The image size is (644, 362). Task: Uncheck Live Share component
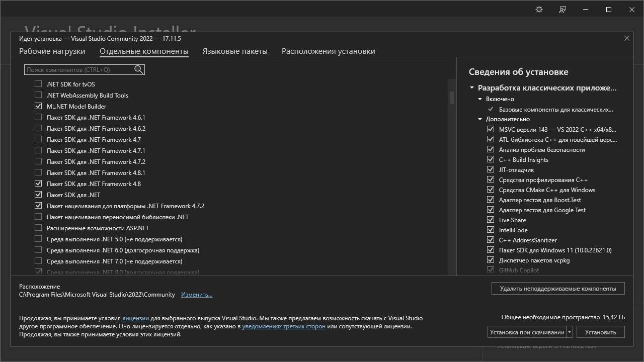491,220
